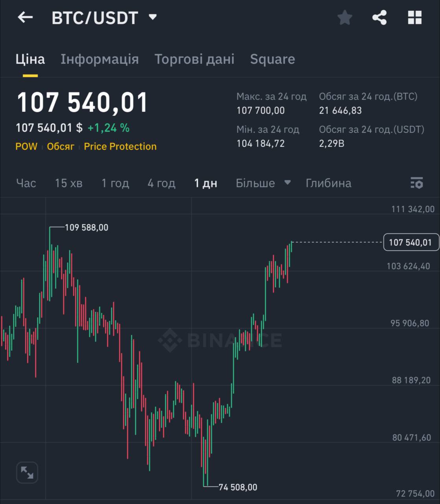The image size is (440, 504).
Task: Open the Square tab
Action: click(x=272, y=59)
